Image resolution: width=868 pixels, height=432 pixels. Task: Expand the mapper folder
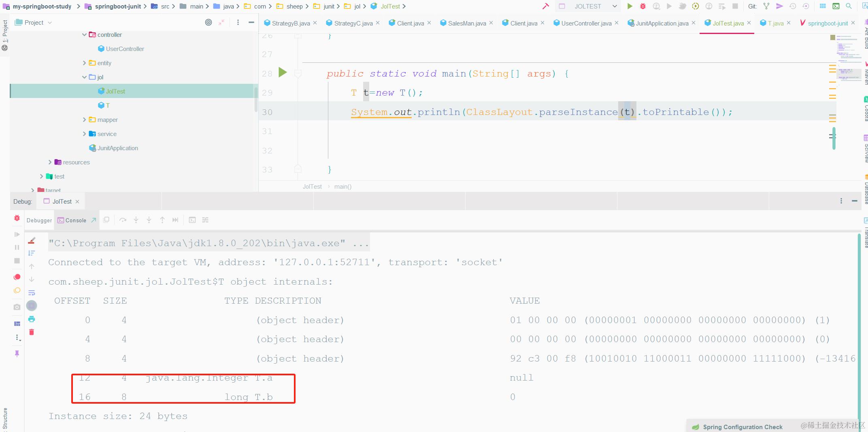click(x=84, y=120)
